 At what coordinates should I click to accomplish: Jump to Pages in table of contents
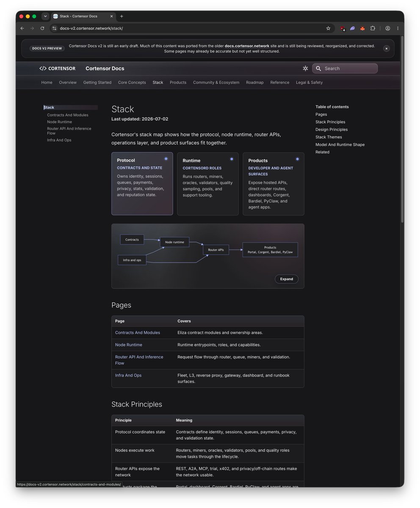pyautogui.click(x=321, y=114)
